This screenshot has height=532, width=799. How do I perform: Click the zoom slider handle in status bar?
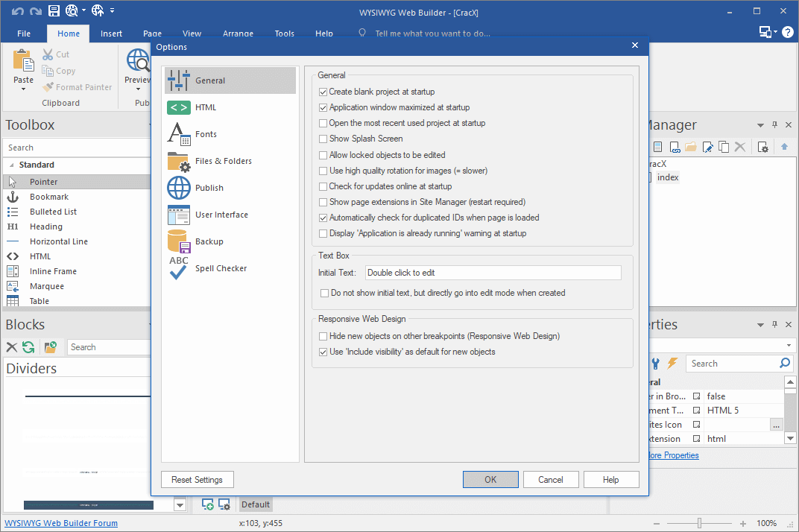[x=700, y=523]
